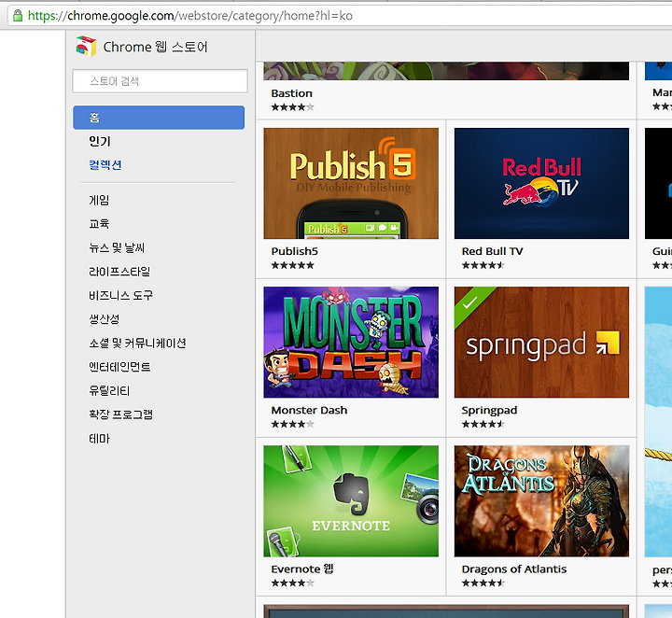Click the Bastion star rating
The height and width of the screenshot is (618, 672).
pyautogui.click(x=292, y=107)
